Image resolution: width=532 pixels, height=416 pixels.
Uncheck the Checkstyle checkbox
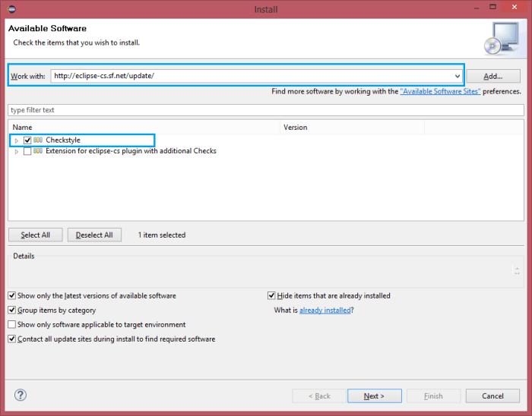[27, 140]
